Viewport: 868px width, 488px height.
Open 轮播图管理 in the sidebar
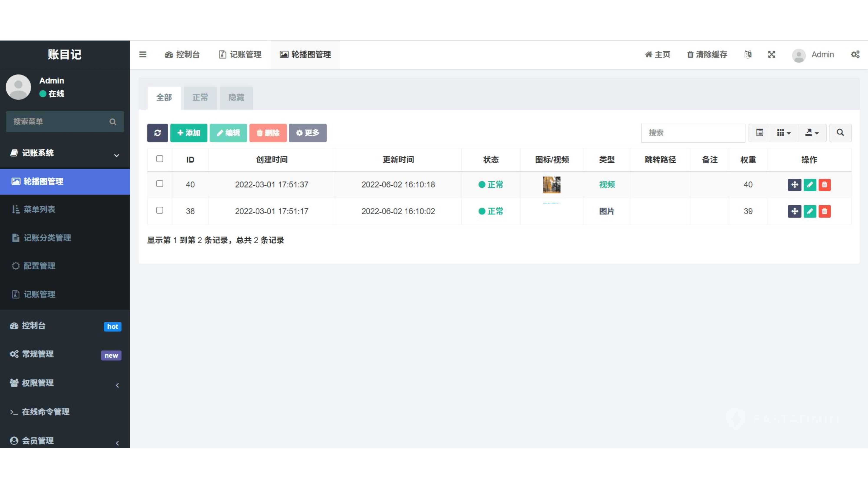65,182
